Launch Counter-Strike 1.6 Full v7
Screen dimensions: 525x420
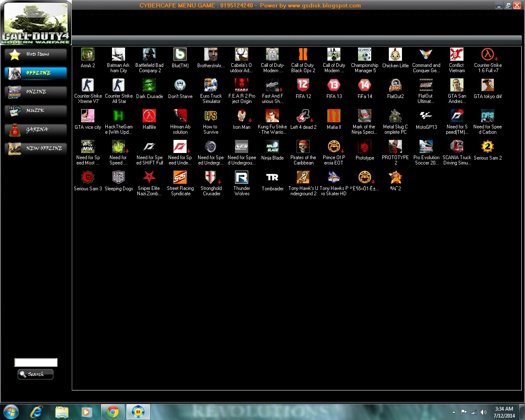coord(488,54)
